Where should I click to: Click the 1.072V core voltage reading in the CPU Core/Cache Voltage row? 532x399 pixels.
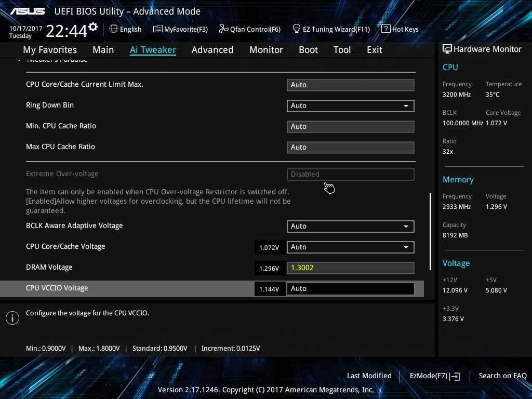[270, 247]
